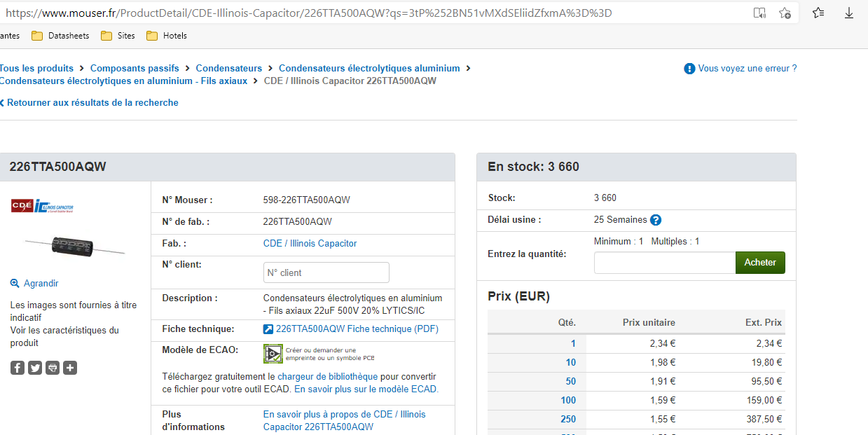
Task: Open the Sites bookmark folder
Action: coord(118,36)
